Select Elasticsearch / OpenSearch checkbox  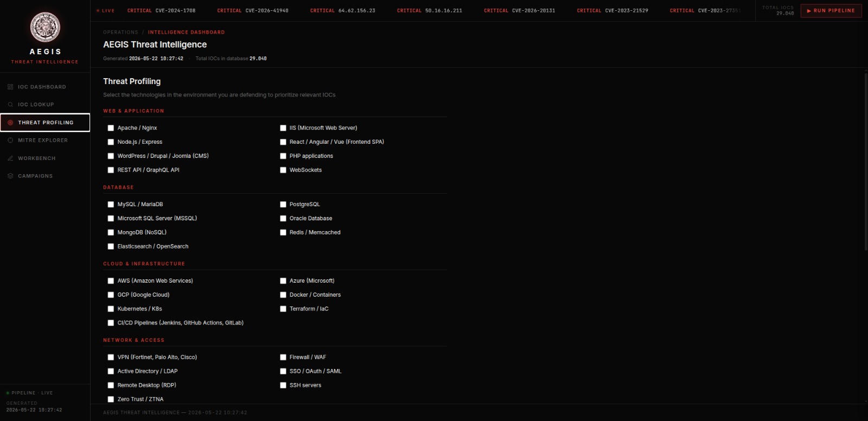point(111,247)
